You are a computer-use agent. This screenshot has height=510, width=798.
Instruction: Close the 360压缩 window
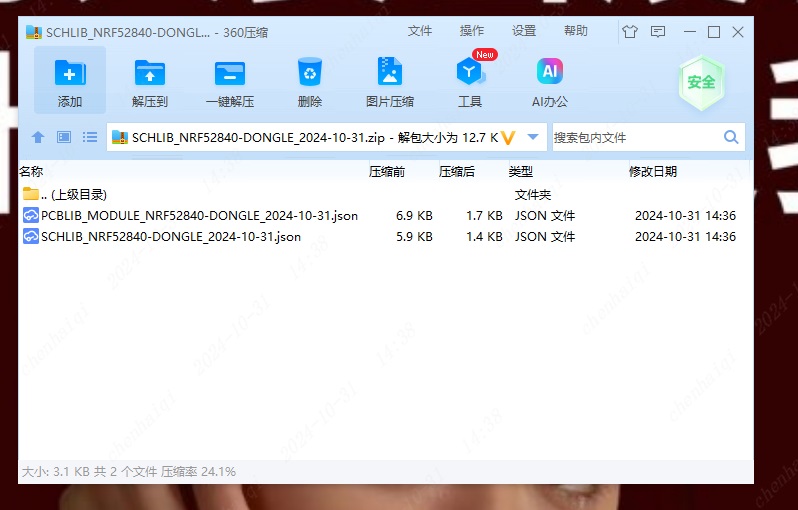[x=738, y=32]
